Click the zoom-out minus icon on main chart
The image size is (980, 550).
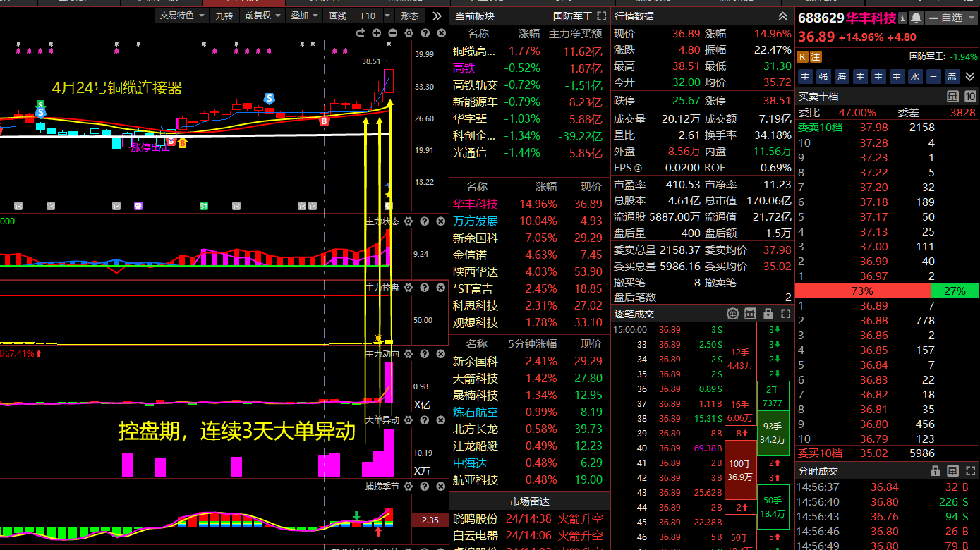[392, 33]
